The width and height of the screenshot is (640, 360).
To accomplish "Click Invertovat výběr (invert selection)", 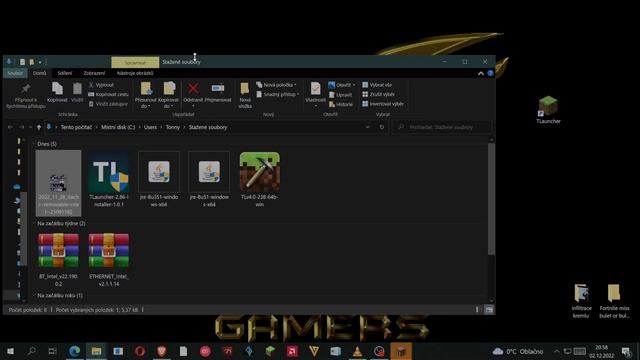I will click(x=383, y=104).
